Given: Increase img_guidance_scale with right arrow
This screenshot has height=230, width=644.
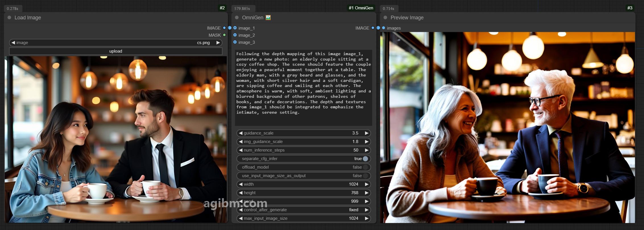Looking at the screenshot, I should [367, 142].
